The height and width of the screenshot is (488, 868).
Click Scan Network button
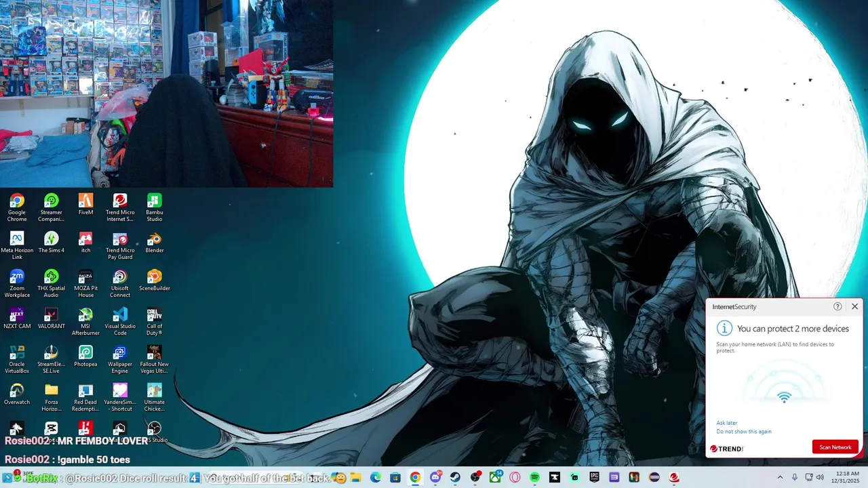(835, 447)
